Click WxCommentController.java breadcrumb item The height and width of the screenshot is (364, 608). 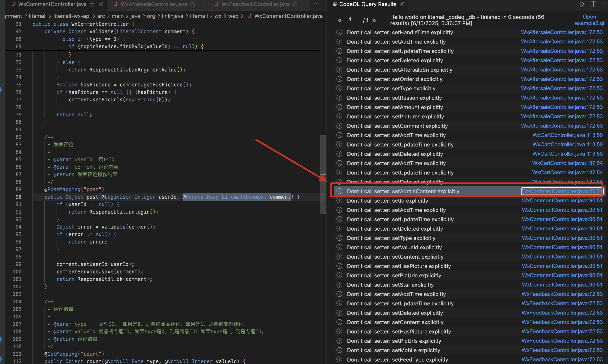tap(288, 16)
